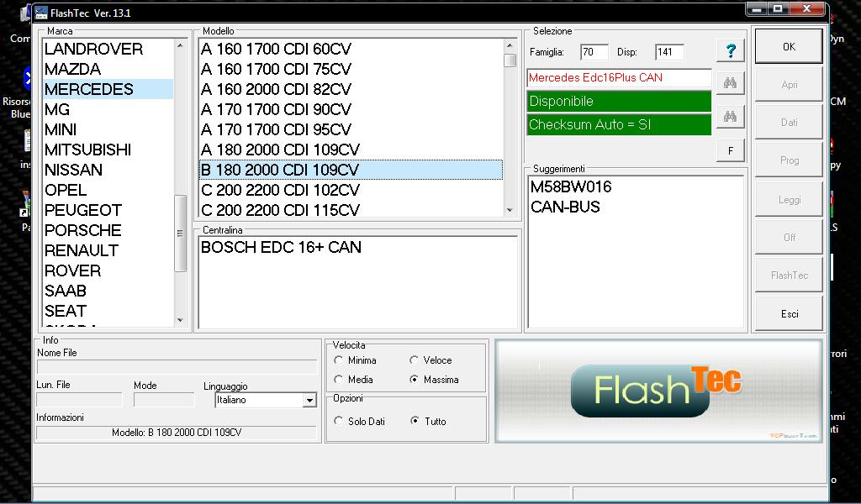The width and height of the screenshot is (861, 504).
Task: Click the Famiglia input field
Action: pyautogui.click(x=594, y=52)
